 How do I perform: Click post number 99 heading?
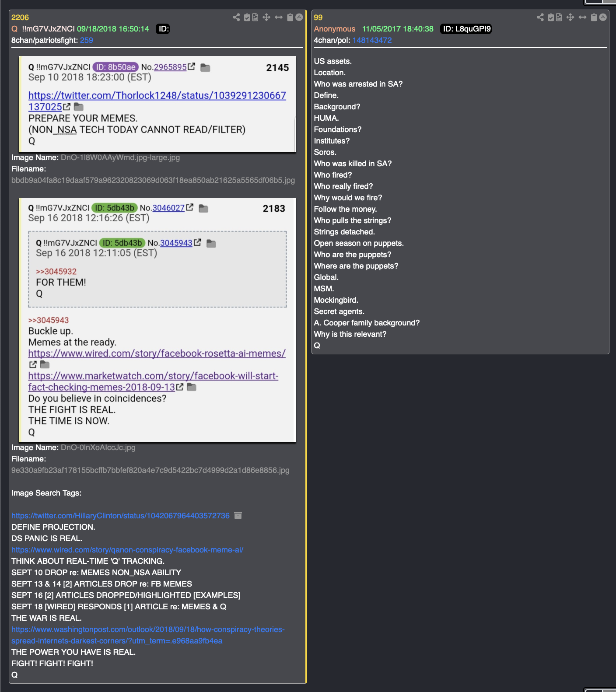[x=318, y=17]
